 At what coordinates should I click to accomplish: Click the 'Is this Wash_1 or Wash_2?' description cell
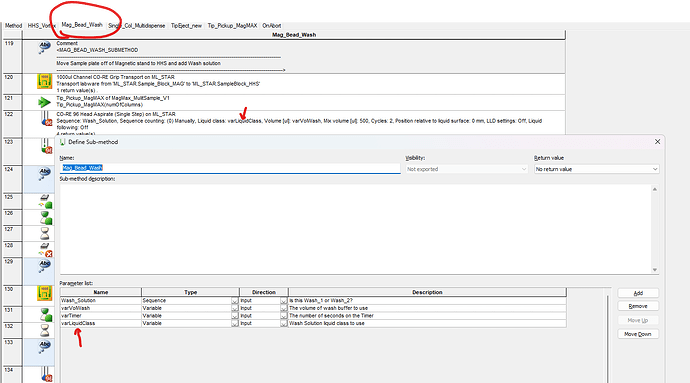427,301
